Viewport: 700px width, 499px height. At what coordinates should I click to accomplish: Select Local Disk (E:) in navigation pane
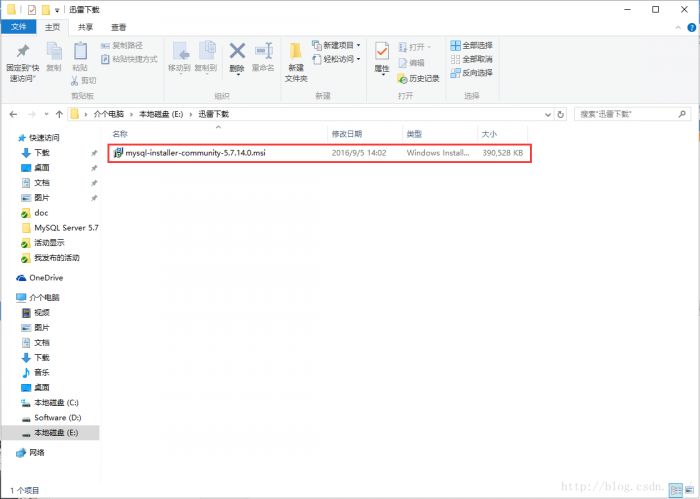click(56, 433)
